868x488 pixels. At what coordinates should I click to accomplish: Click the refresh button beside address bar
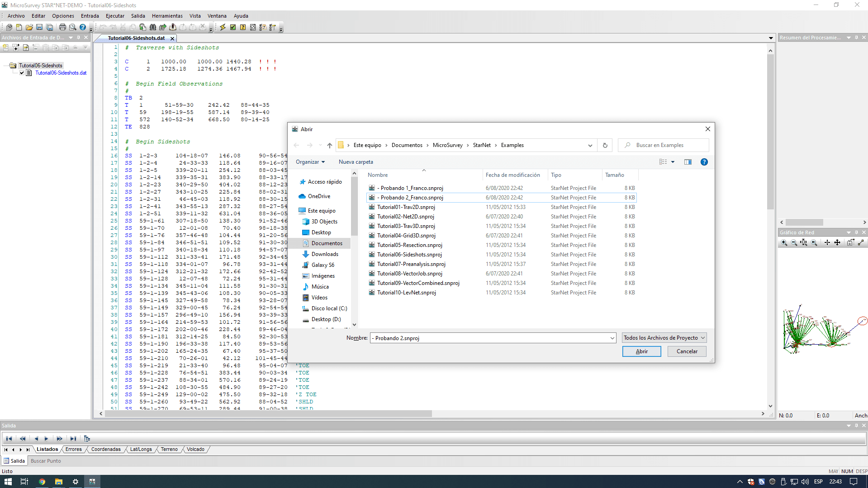(605, 145)
